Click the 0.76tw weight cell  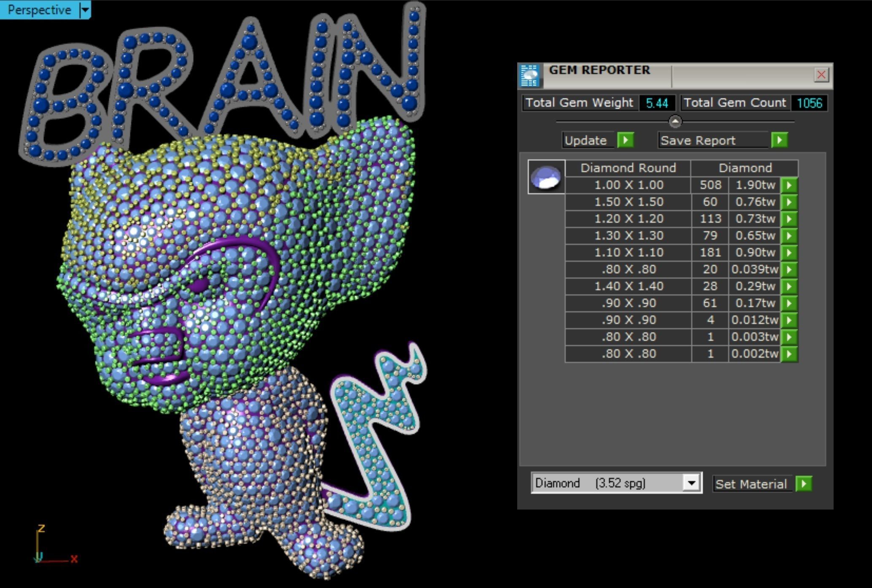pyautogui.click(x=755, y=202)
